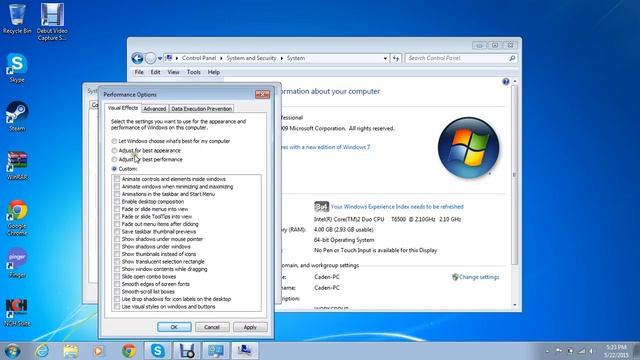Open the address bar history dropdown
The width and height of the screenshot is (640, 360).
[x=385, y=58]
